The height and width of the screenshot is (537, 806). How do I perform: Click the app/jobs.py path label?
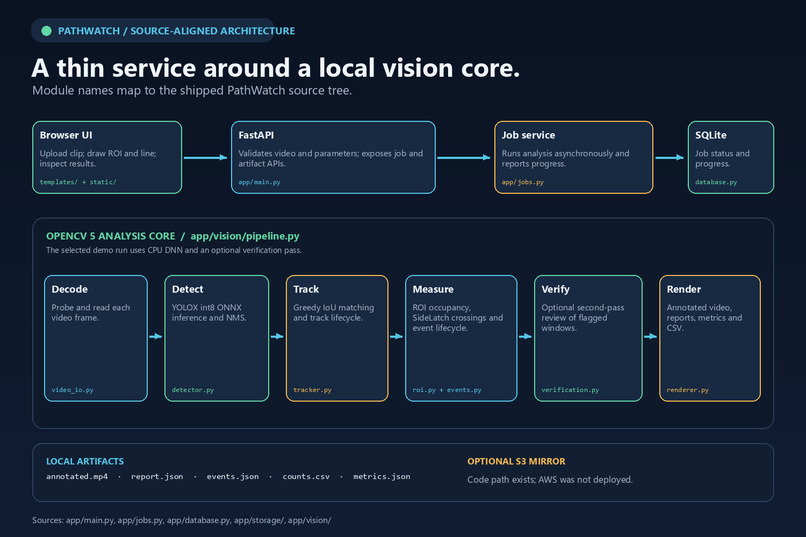(522, 182)
